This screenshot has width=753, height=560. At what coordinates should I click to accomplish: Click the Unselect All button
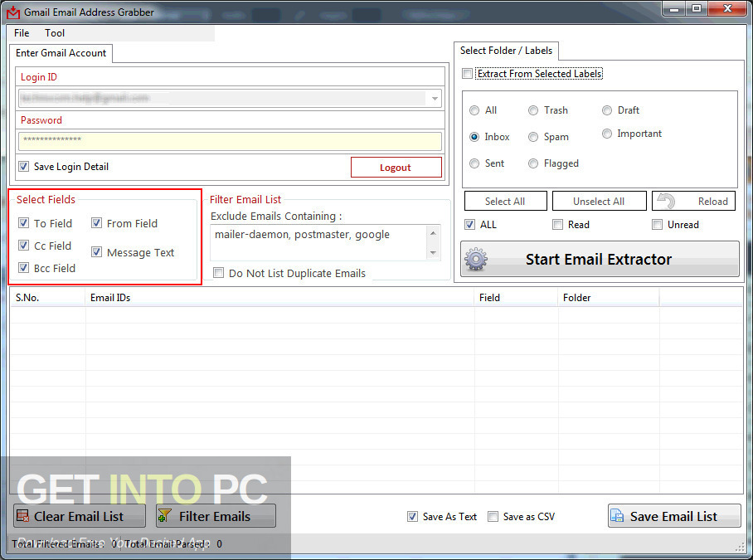pos(599,202)
